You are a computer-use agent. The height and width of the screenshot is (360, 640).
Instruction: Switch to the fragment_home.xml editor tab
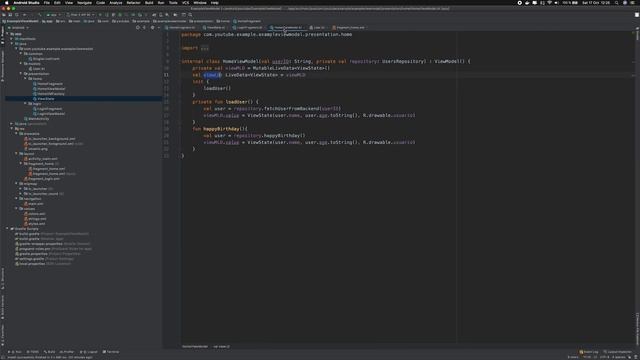pyautogui.click(x=350, y=28)
